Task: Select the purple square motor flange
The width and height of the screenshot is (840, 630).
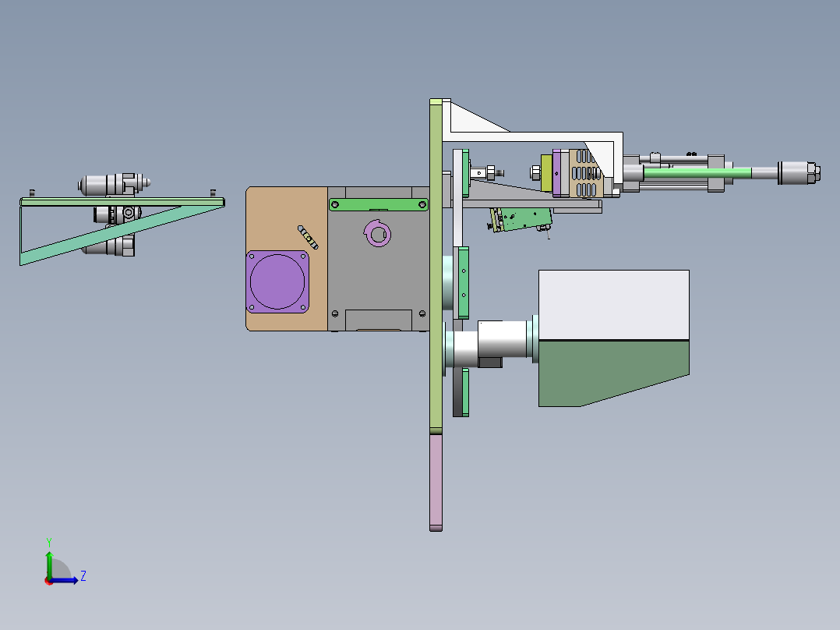Action: 277,282
